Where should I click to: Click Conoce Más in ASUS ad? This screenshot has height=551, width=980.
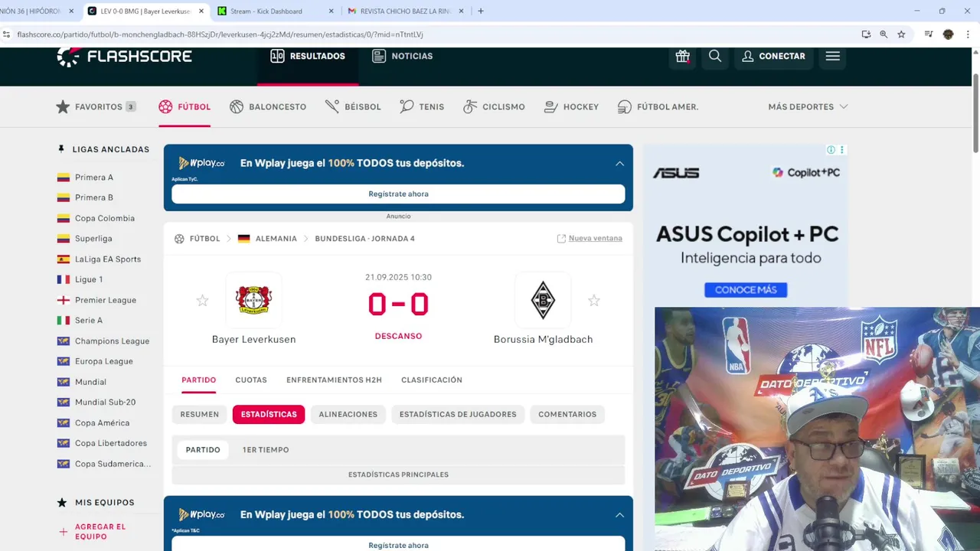pyautogui.click(x=746, y=290)
